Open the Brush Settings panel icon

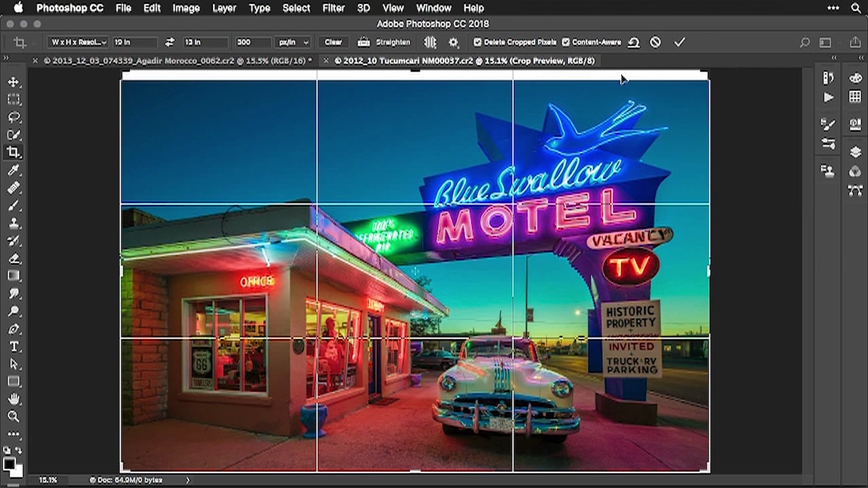828,124
